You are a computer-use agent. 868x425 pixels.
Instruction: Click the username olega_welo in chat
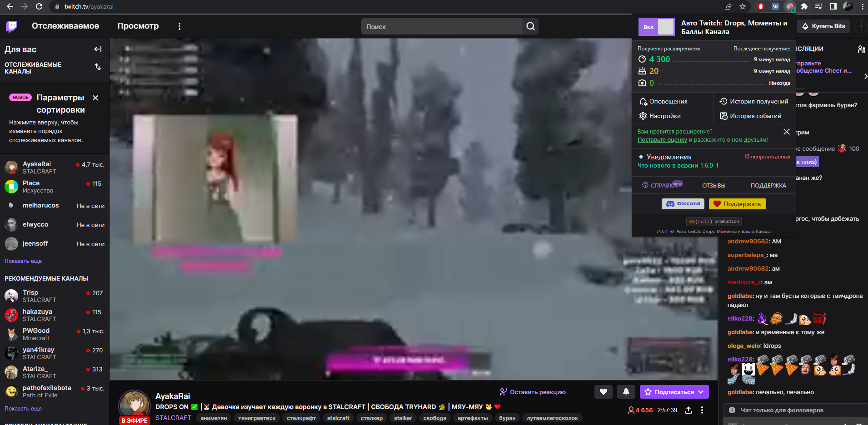(744, 346)
